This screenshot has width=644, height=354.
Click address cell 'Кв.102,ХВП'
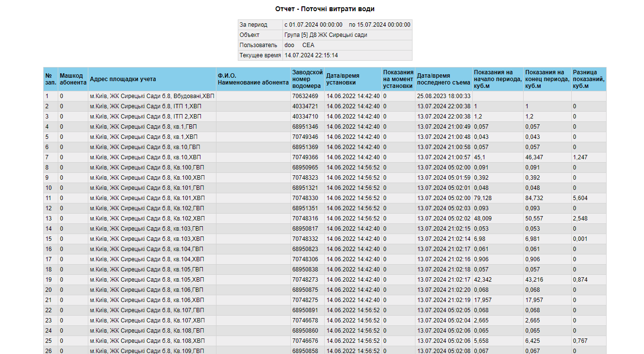click(x=152, y=219)
